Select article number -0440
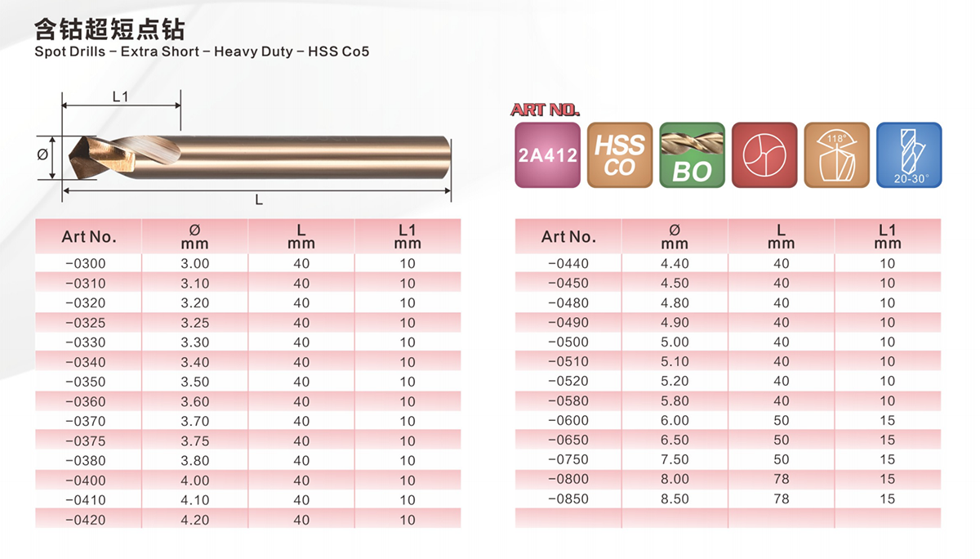Image resolution: width=980 pixels, height=559 pixels. click(568, 263)
